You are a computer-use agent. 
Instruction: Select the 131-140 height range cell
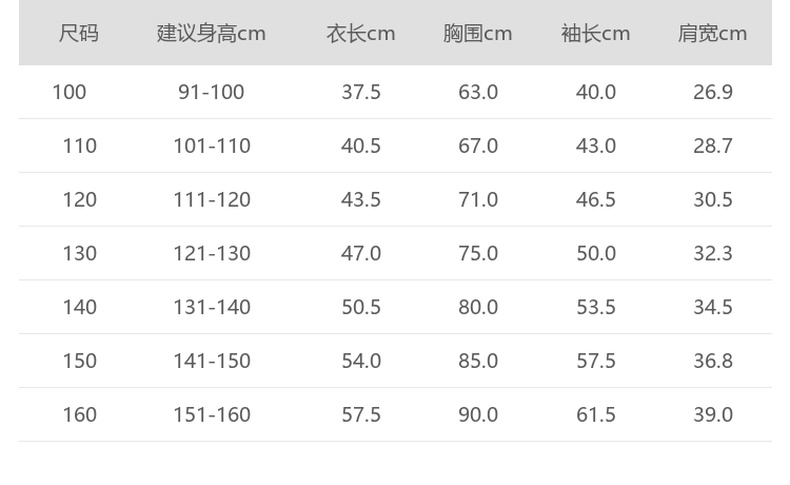pyautogui.click(x=211, y=307)
